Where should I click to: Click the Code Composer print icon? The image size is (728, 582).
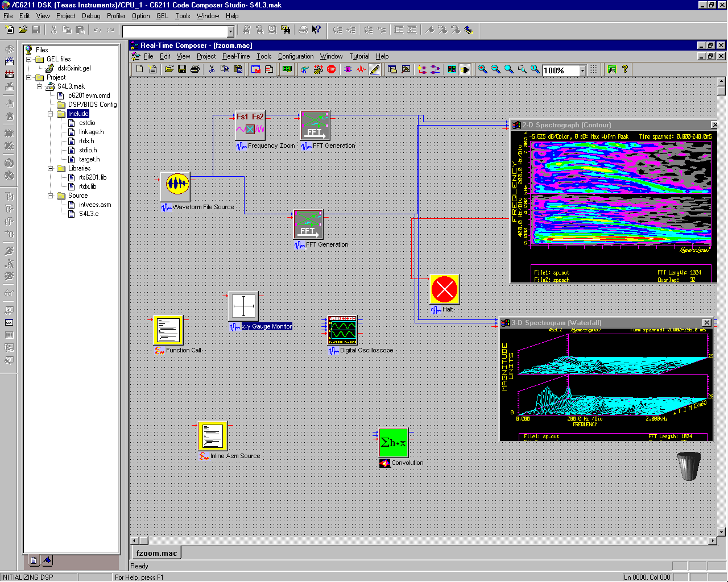click(303, 30)
